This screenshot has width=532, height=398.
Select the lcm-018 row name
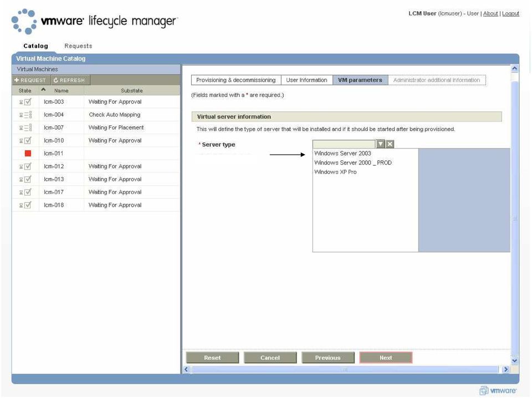[54, 205]
